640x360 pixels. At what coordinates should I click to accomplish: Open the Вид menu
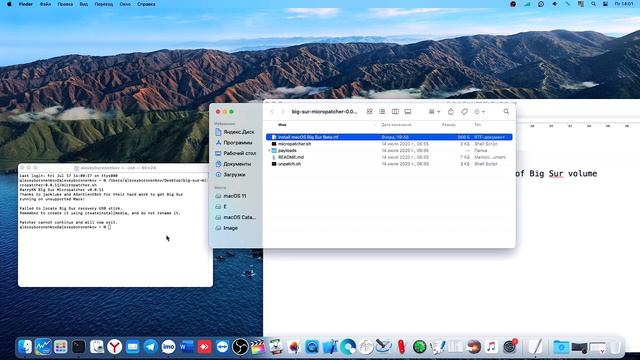click(x=84, y=4)
